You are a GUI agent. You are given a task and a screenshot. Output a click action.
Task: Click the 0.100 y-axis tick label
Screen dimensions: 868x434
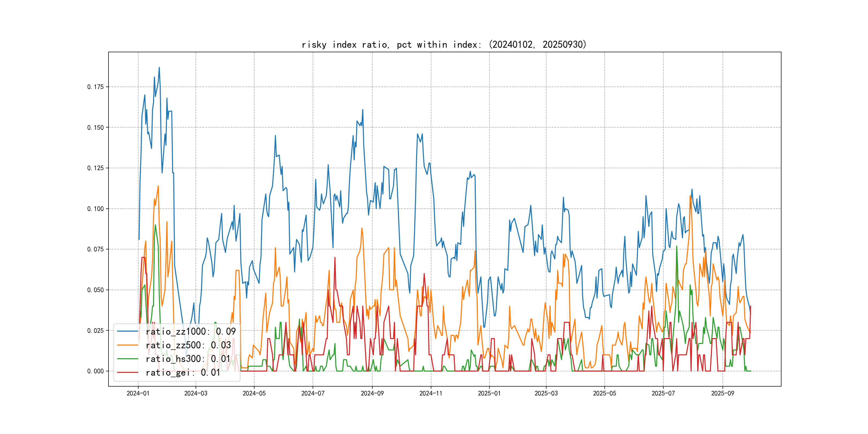click(x=96, y=209)
